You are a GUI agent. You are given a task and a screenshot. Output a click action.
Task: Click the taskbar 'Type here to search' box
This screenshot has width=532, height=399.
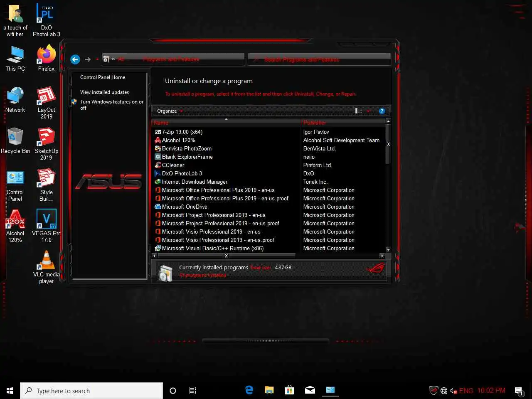coord(91,391)
